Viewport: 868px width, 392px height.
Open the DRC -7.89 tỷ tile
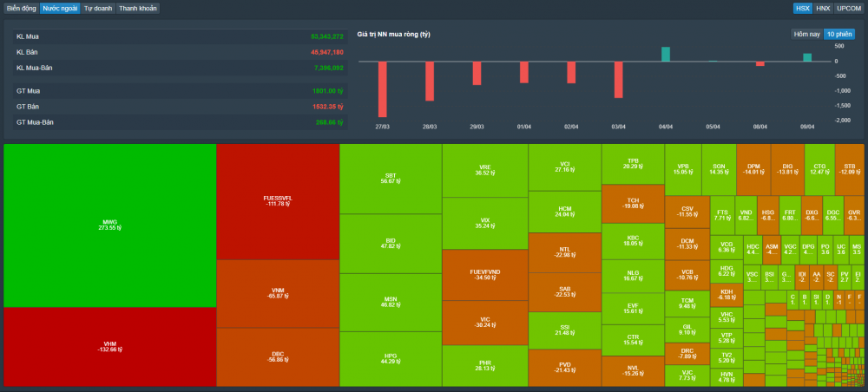(x=687, y=354)
